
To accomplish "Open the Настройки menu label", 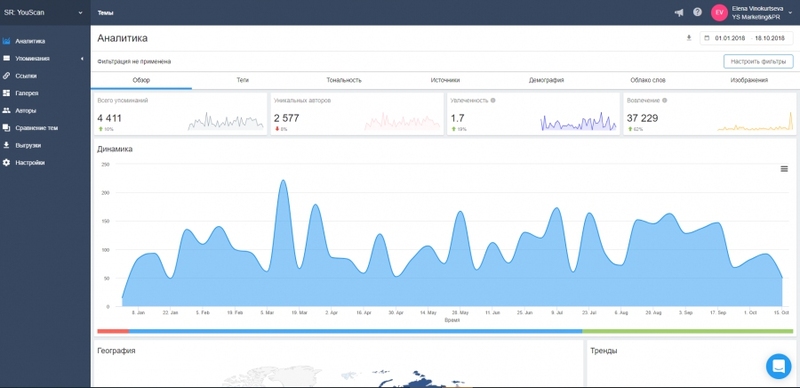I will coord(30,162).
